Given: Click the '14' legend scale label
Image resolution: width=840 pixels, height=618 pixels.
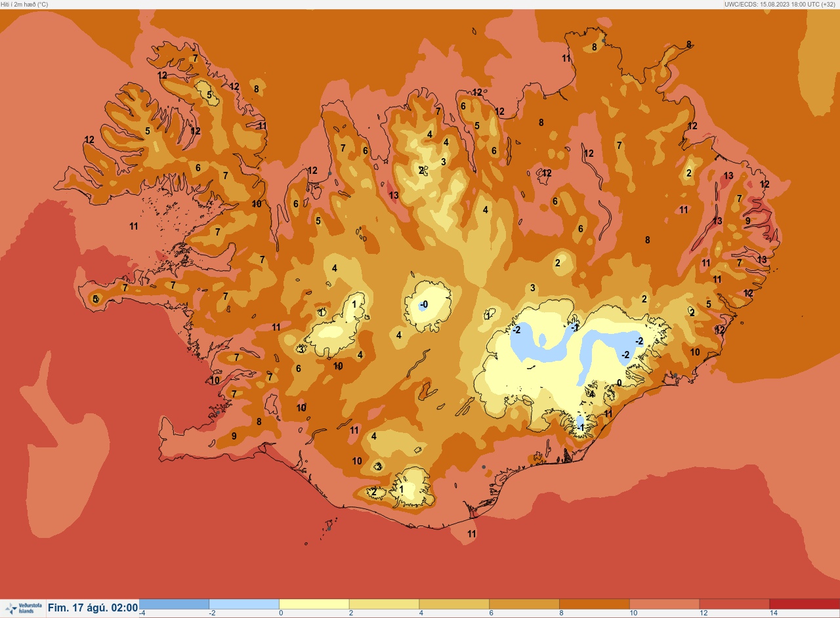Looking at the screenshot, I should (774, 613).
